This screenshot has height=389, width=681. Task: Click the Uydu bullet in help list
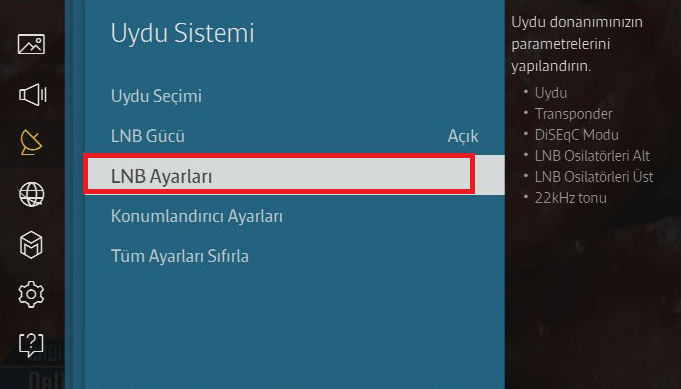pyautogui.click(x=551, y=93)
